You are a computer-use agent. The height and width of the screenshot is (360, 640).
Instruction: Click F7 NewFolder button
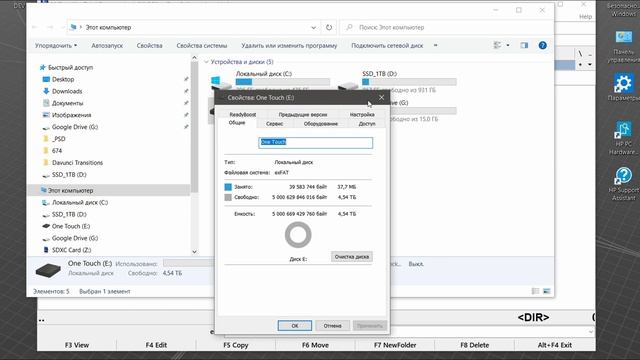395,345
